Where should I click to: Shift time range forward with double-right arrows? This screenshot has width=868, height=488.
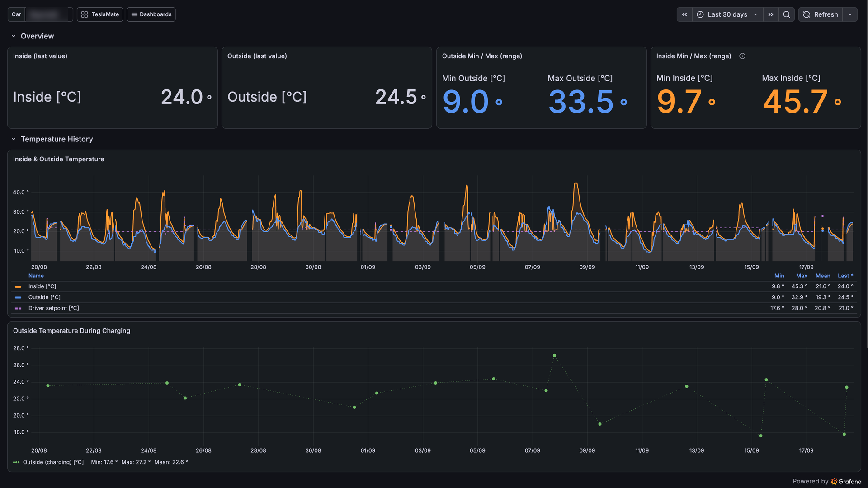pos(771,14)
